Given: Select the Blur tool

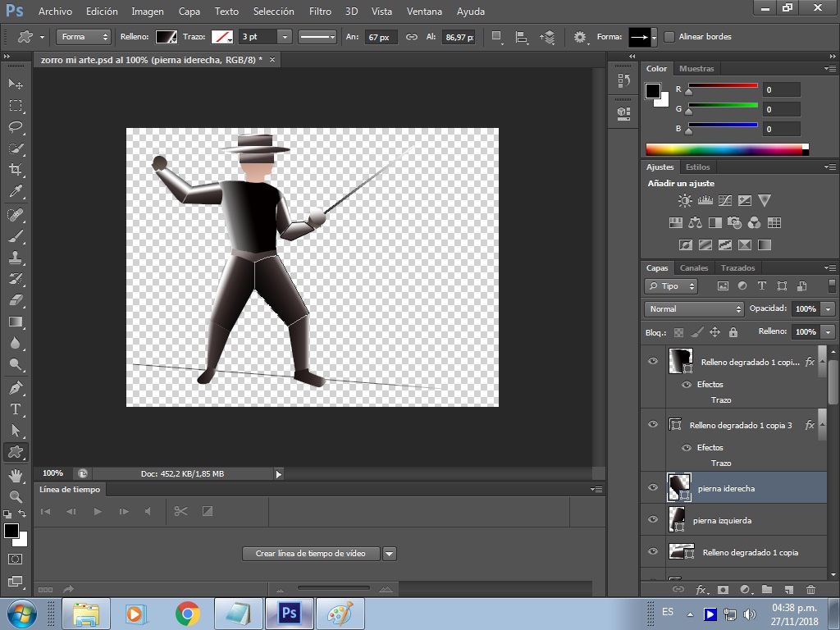Looking at the screenshot, I should pos(16,344).
